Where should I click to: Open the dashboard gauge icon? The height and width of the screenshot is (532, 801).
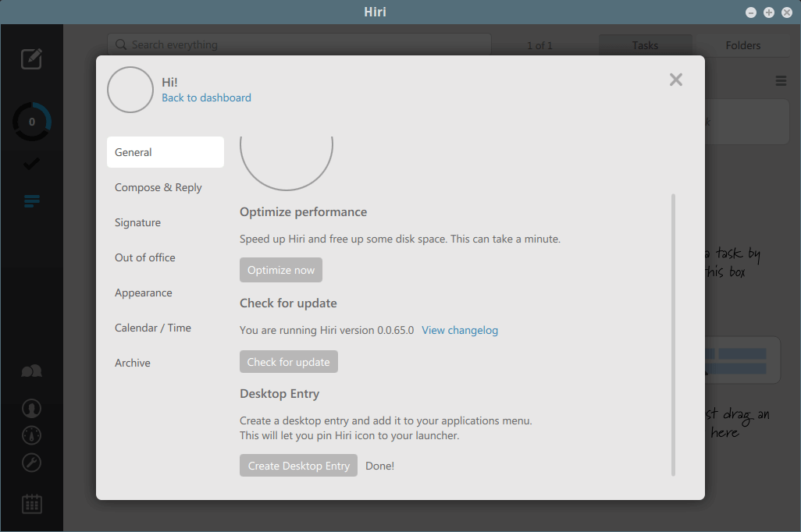[x=32, y=435]
